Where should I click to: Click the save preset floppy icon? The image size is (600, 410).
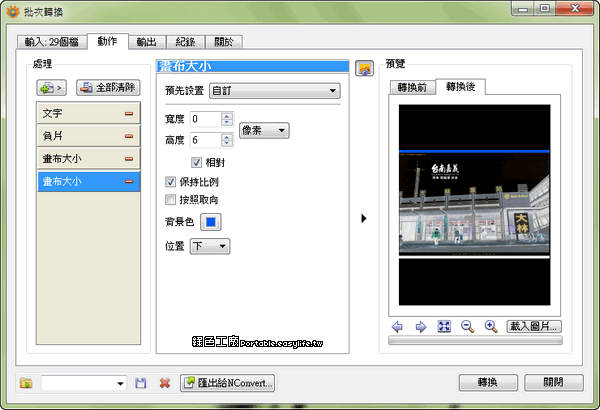point(141,383)
